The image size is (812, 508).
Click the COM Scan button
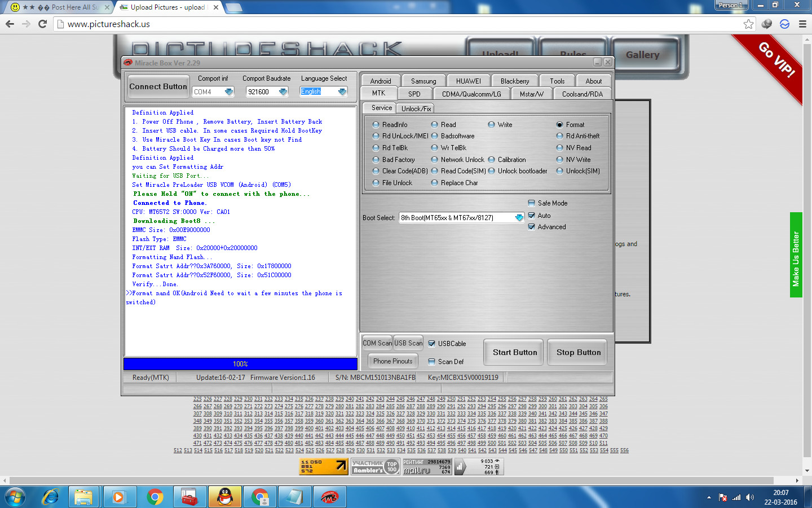(377, 343)
